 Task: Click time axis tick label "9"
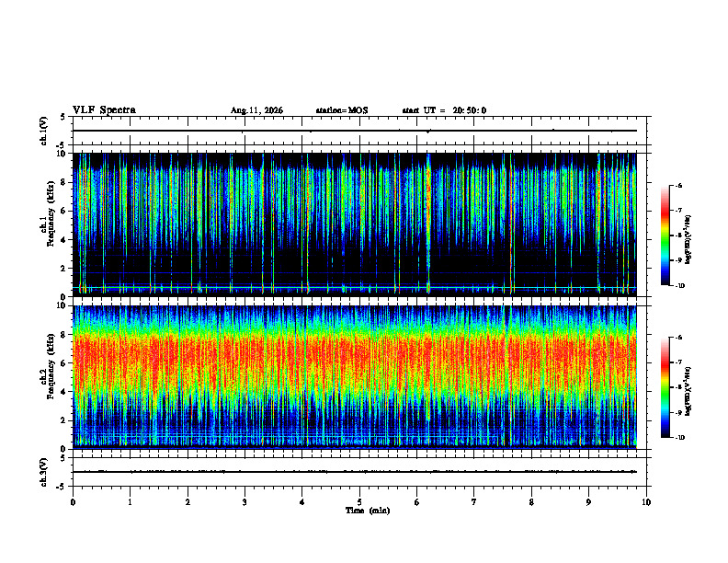point(588,502)
